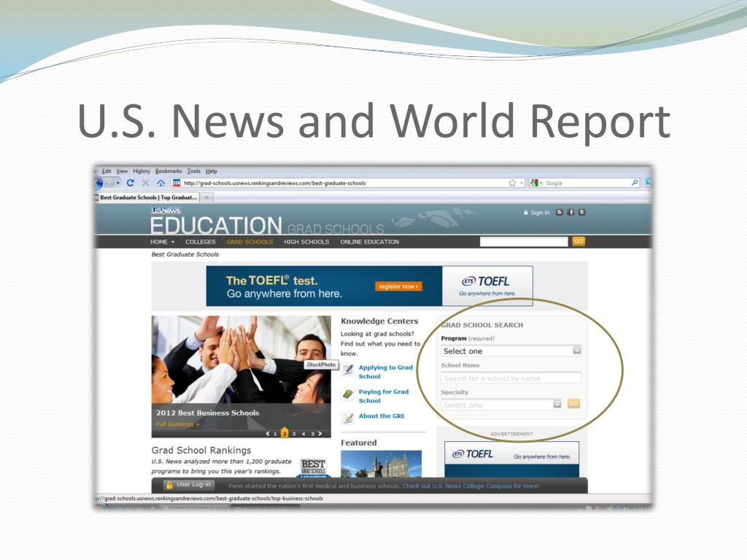Image resolution: width=747 pixels, height=560 pixels.
Task: Click the Featured campus photo thumbnail
Action: coord(381,464)
